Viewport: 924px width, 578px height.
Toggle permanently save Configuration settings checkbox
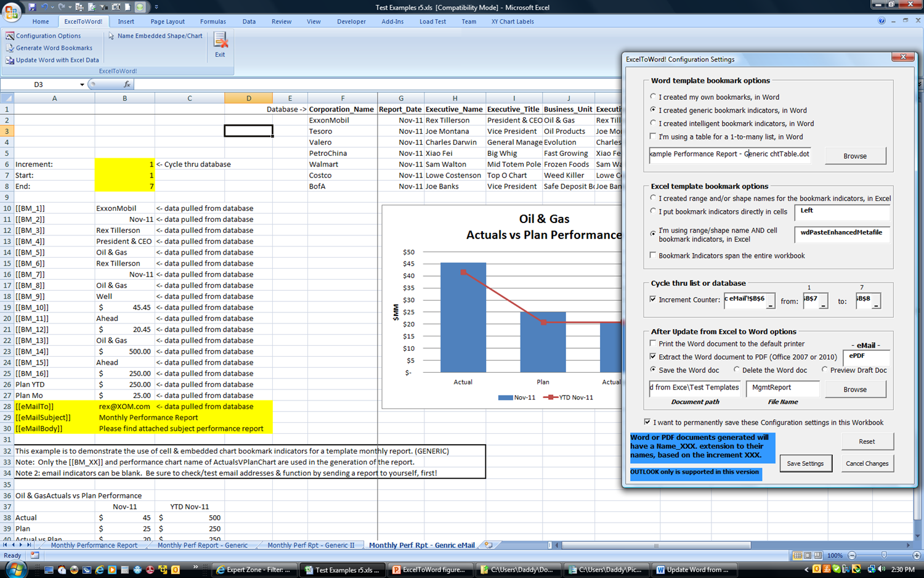tap(647, 422)
